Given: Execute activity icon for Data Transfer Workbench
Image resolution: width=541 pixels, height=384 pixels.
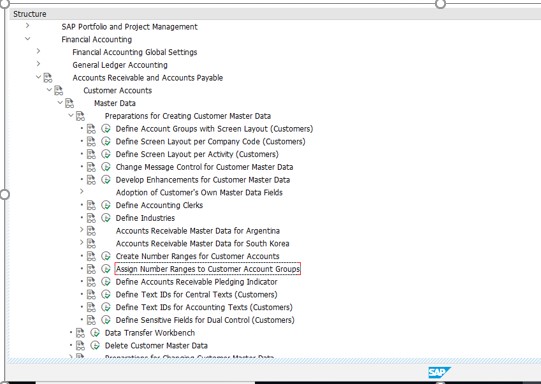Looking at the screenshot, I should point(95,333).
